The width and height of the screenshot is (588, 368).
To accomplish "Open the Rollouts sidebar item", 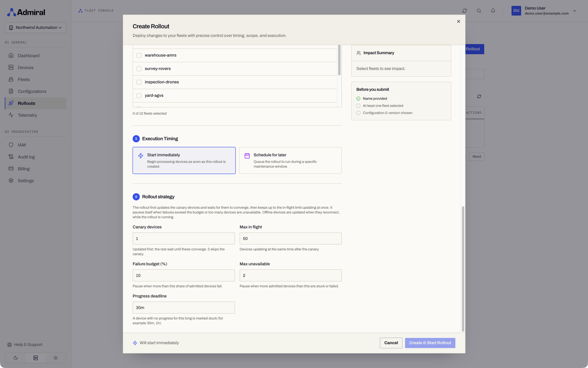I will click(35, 103).
